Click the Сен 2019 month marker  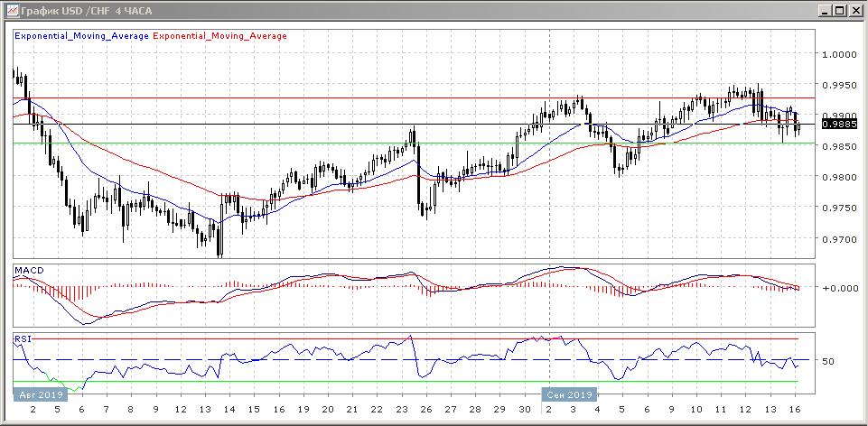569,395
